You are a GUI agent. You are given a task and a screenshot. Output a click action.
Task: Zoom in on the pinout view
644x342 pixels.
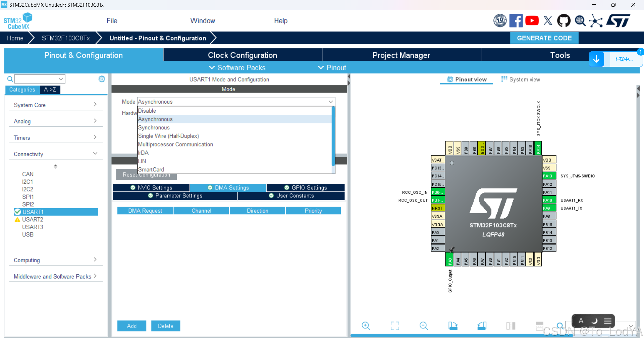366,326
